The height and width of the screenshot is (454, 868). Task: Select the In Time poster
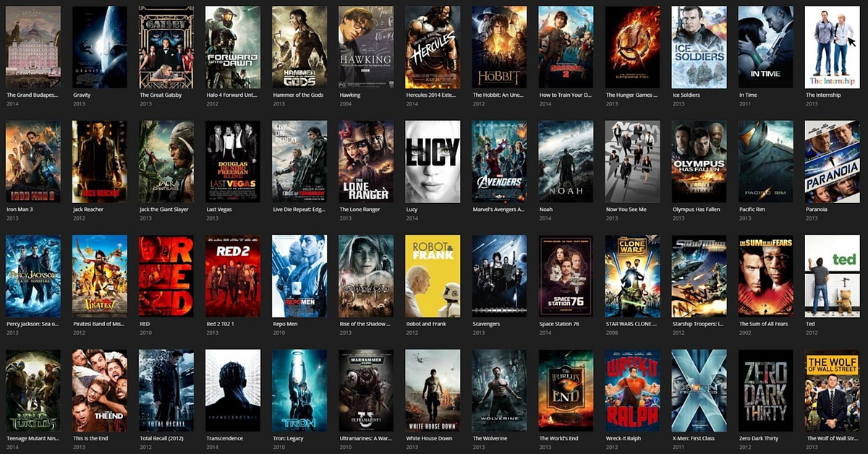pos(765,47)
